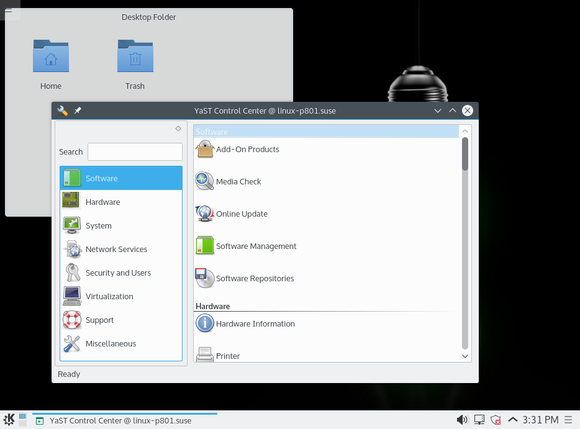Viewport: 580px width, 429px height.
Task: Open the Hardware Information text entry
Action: [255, 324]
